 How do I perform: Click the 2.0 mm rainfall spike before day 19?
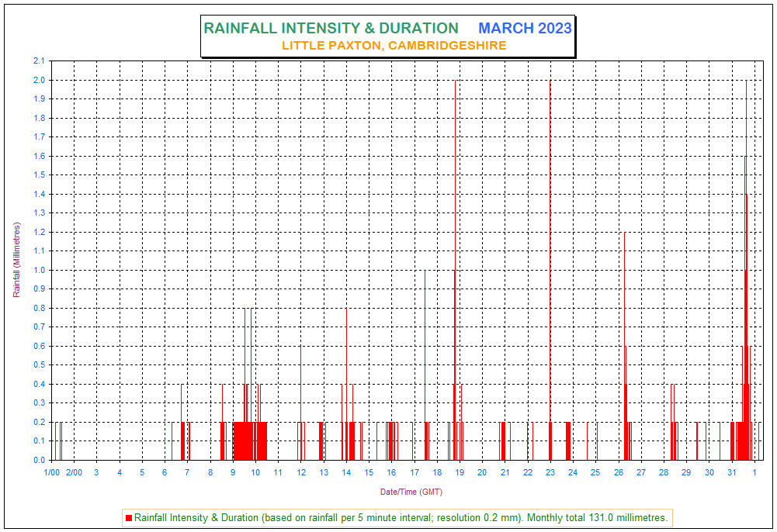click(x=455, y=270)
